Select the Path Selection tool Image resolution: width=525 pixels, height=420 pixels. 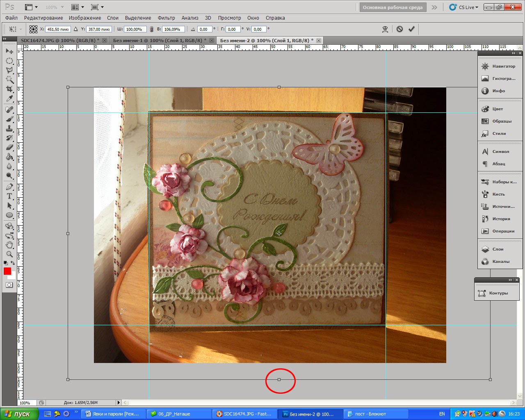tap(9, 205)
